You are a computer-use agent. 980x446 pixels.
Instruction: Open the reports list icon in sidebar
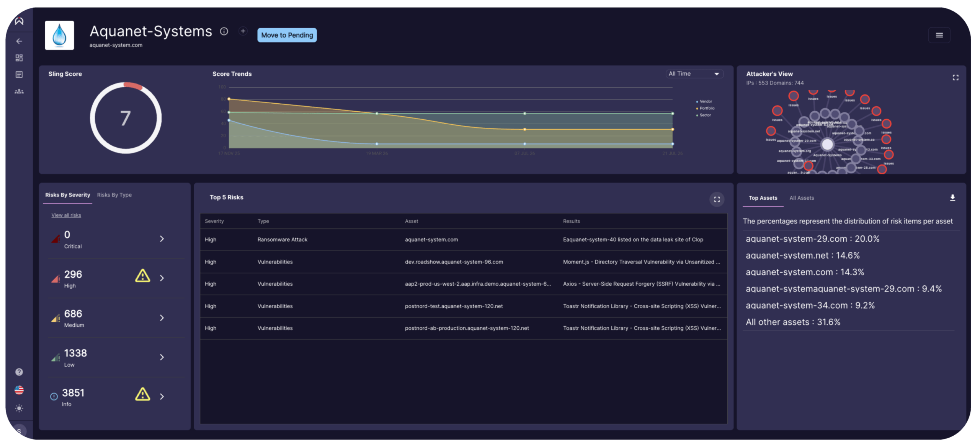[x=19, y=75]
